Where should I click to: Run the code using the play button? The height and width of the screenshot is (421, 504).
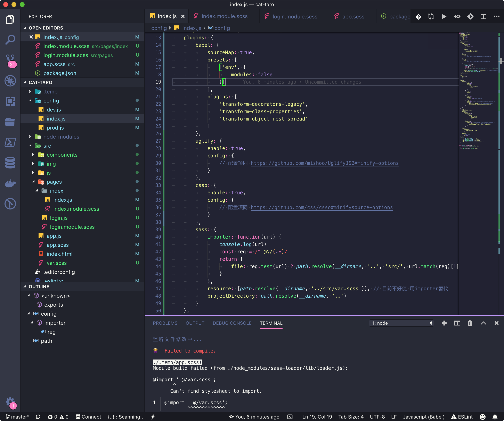tap(444, 16)
